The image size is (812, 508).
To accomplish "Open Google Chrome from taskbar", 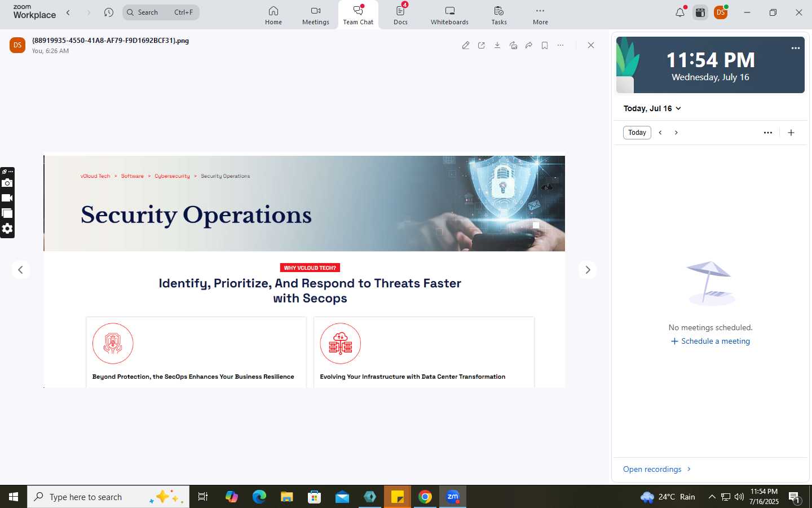I will [x=425, y=497].
